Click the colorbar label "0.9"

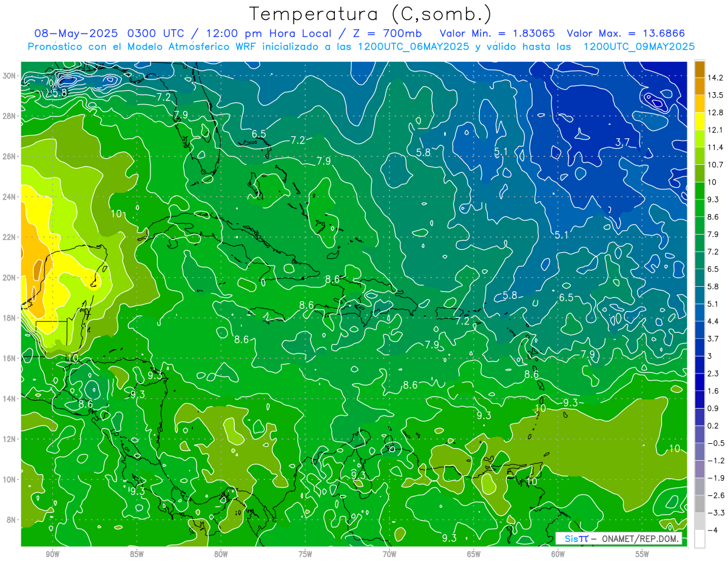click(x=713, y=408)
